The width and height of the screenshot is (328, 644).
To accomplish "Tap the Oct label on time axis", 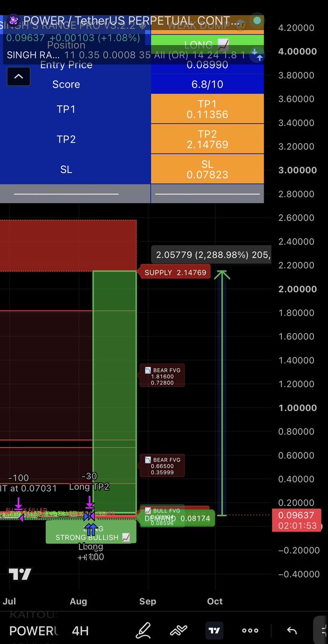I will (215, 601).
